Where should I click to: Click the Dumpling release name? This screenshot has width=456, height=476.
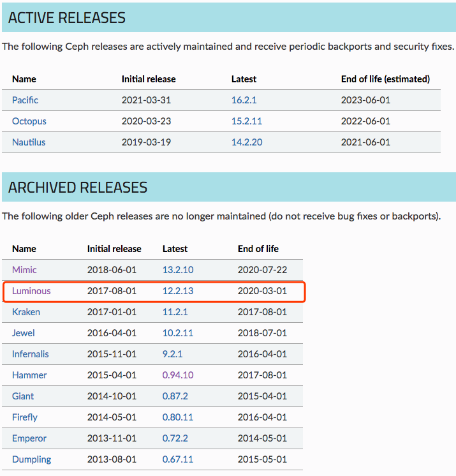point(31,459)
